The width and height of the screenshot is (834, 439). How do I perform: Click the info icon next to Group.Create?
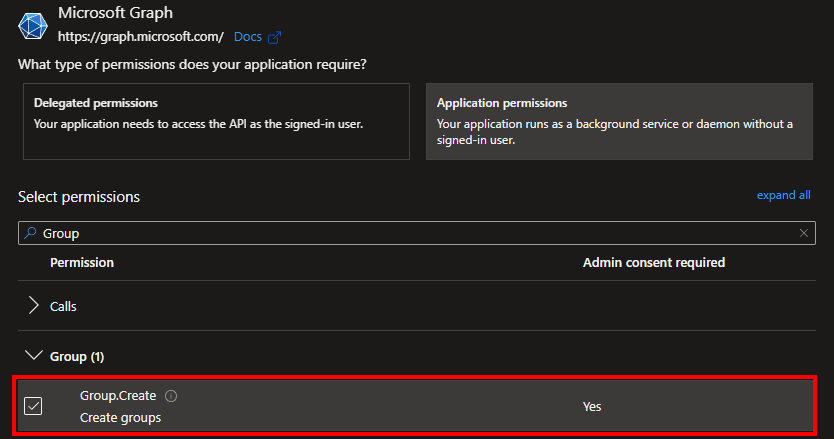point(171,397)
